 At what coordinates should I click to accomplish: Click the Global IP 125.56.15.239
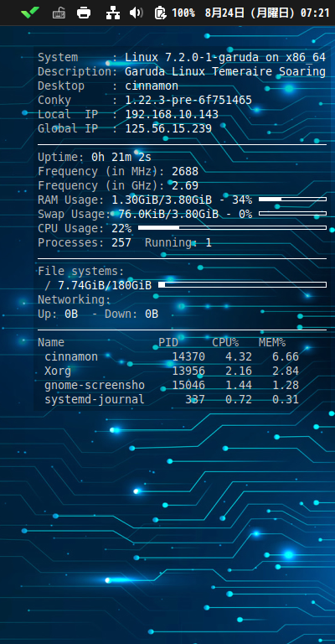pos(168,129)
